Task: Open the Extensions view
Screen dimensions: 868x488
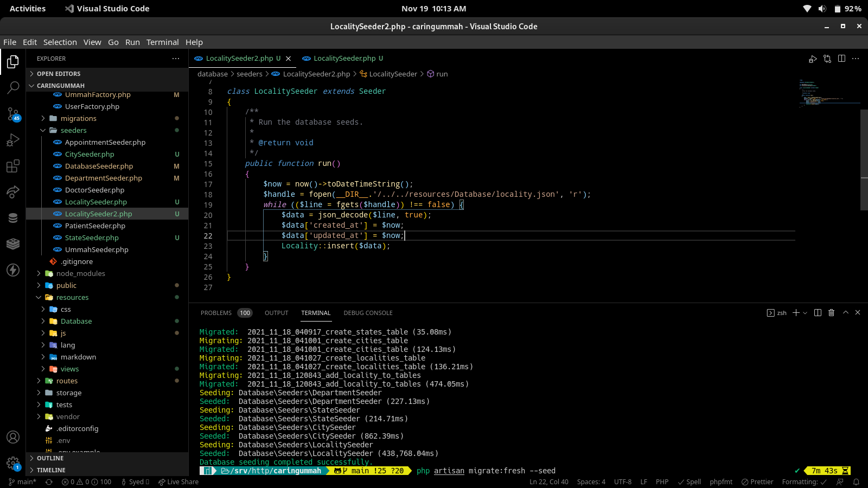Action: [13, 166]
